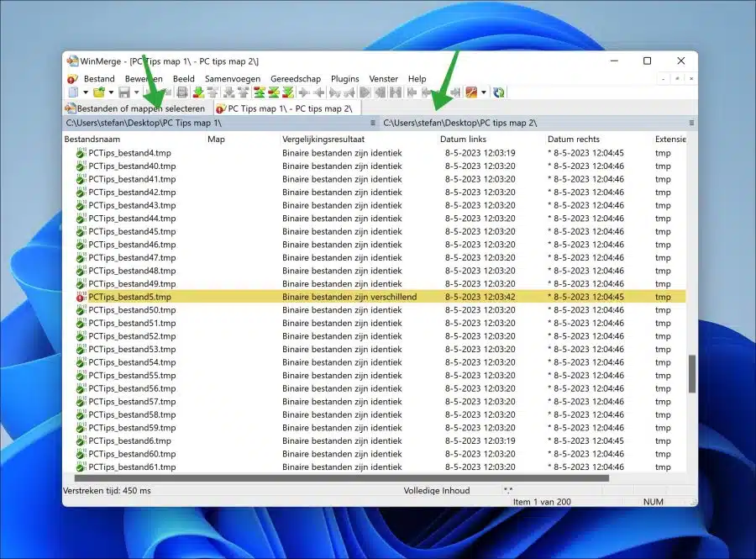The width and height of the screenshot is (756, 559).
Task: Open the right path bar menu button
Action: 691,123
